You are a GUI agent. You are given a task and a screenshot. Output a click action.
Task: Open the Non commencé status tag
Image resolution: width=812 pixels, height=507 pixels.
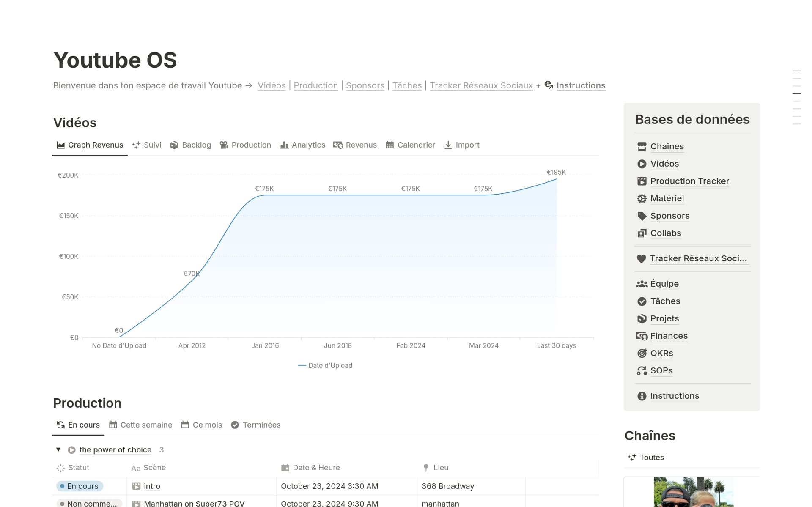point(89,503)
